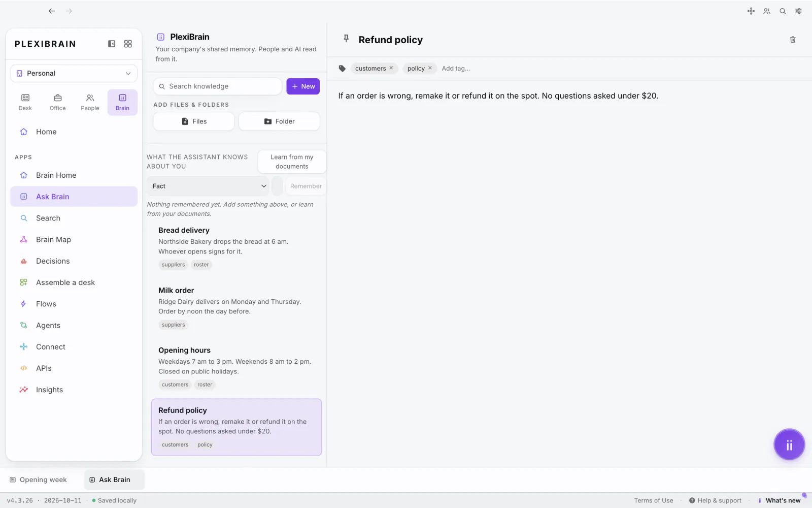Click the customers tag under Opening hours
This screenshot has height=508, width=812.
point(175,385)
